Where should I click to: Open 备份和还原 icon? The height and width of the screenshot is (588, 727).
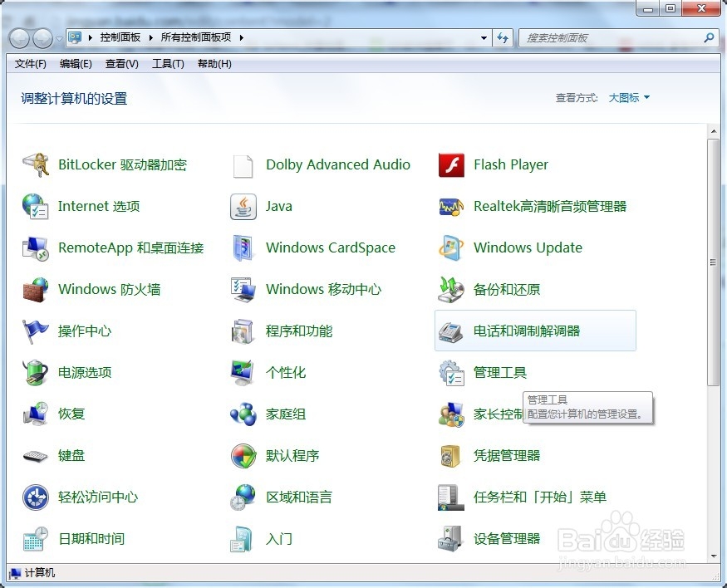tap(451, 290)
